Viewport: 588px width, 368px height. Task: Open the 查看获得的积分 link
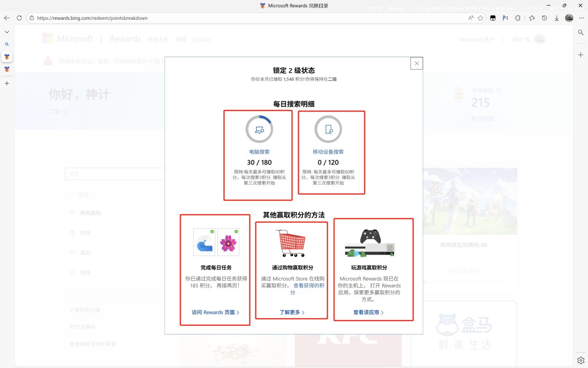click(x=309, y=289)
